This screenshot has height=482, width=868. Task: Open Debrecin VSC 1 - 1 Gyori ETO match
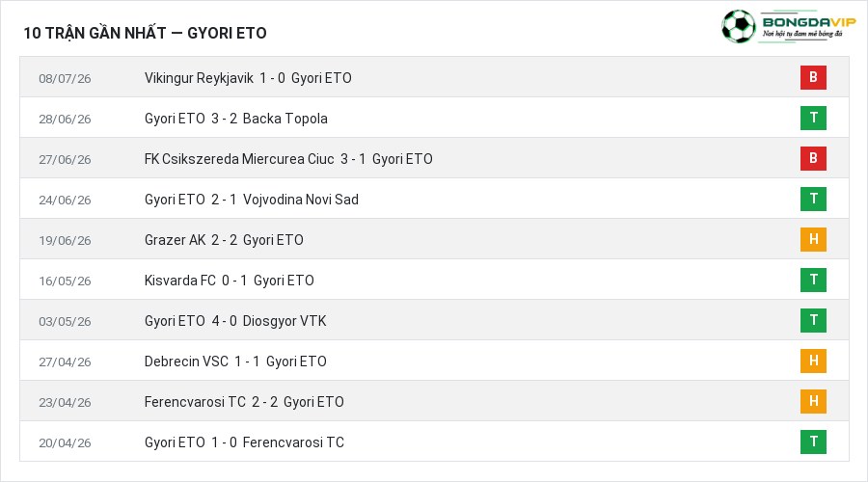tap(235, 361)
